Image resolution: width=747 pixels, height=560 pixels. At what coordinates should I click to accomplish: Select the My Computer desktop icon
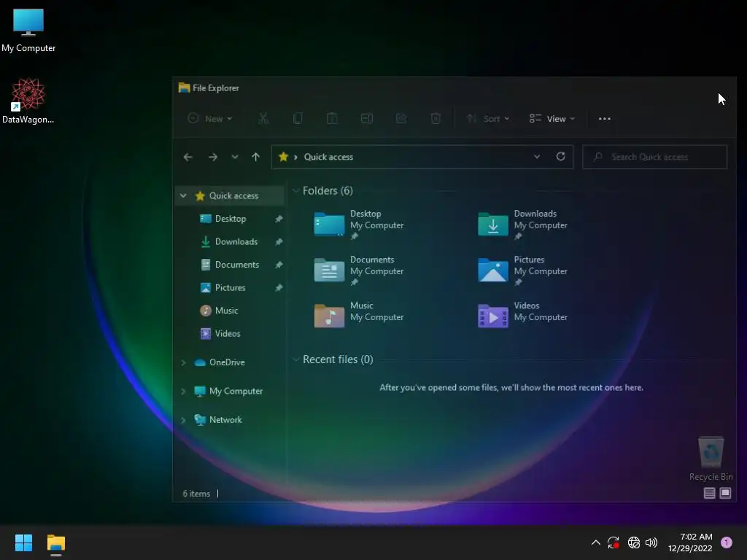[x=28, y=31]
